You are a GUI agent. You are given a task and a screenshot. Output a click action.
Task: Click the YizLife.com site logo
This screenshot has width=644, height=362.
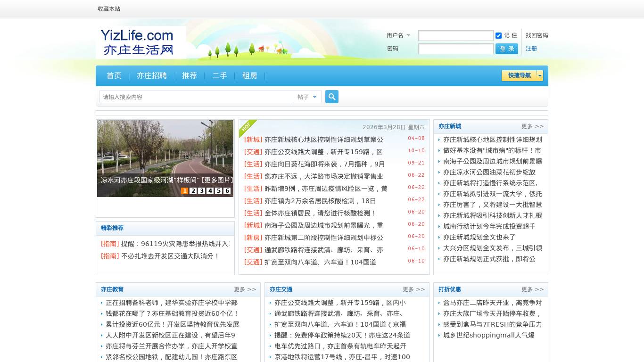pyautogui.click(x=140, y=42)
